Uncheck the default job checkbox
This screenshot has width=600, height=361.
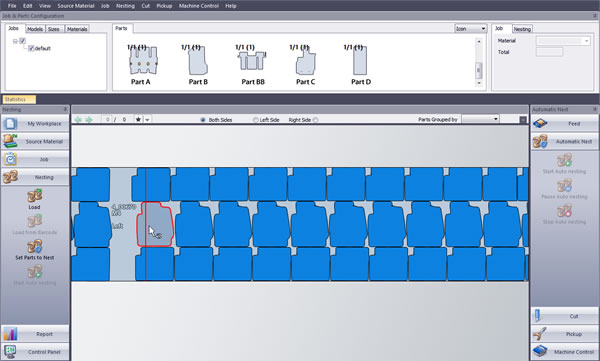[x=31, y=48]
